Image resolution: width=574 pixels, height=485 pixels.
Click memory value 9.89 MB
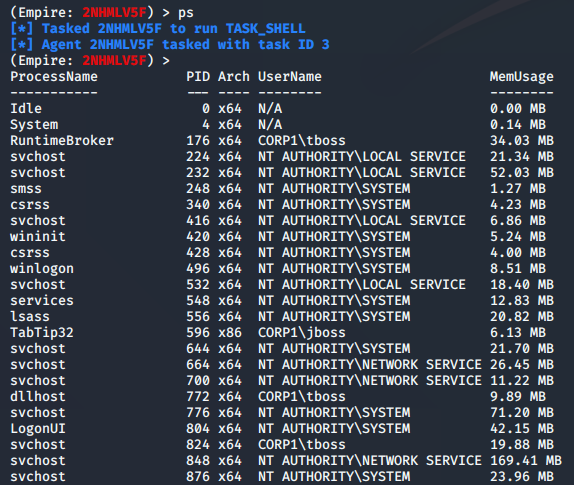[518, 396]
